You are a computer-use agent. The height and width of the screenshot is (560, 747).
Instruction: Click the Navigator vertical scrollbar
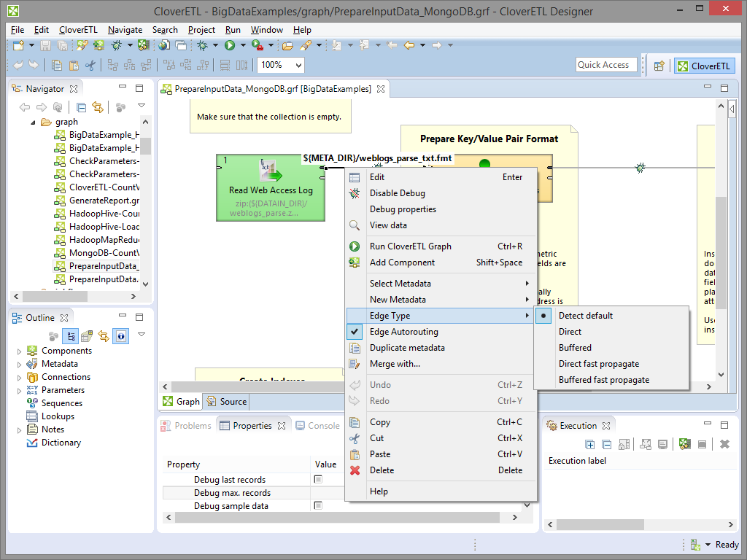point(145,146)
